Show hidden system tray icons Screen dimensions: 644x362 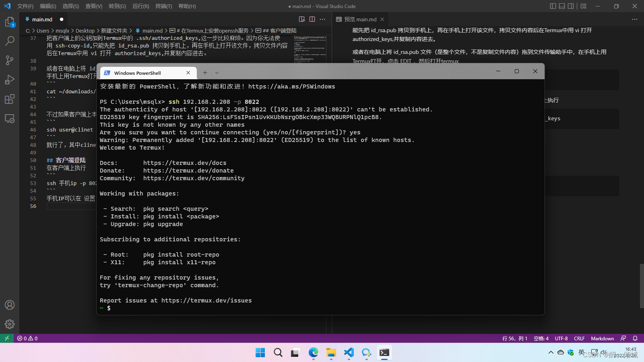pos(551,353)
